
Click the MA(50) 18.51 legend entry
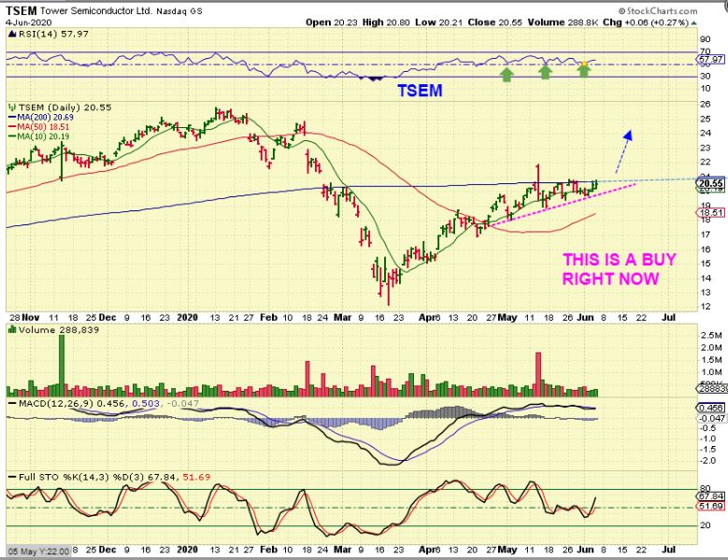point(38,127)
